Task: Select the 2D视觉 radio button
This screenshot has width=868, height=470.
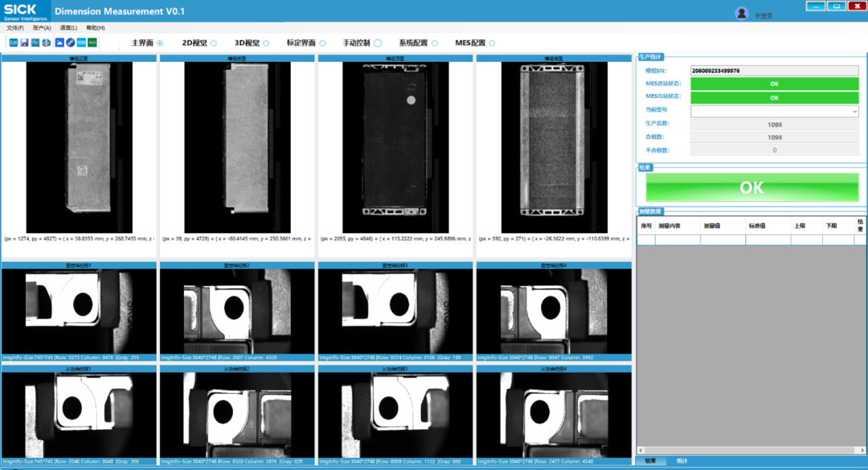Action: [x=214, y=43]
